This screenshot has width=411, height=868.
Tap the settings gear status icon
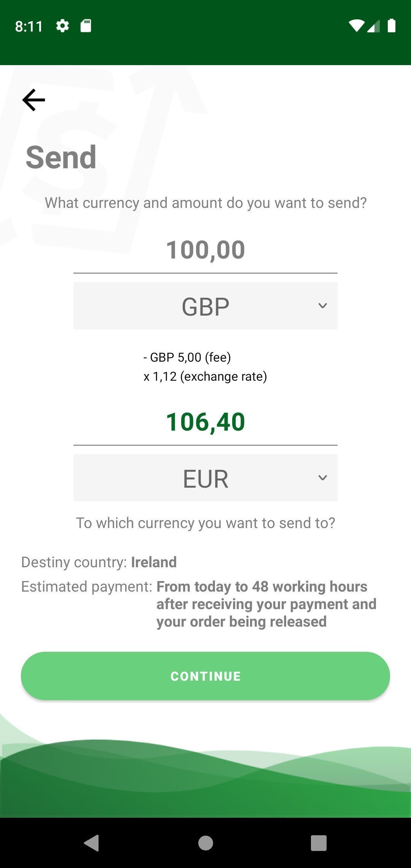(x=62, y=26)
